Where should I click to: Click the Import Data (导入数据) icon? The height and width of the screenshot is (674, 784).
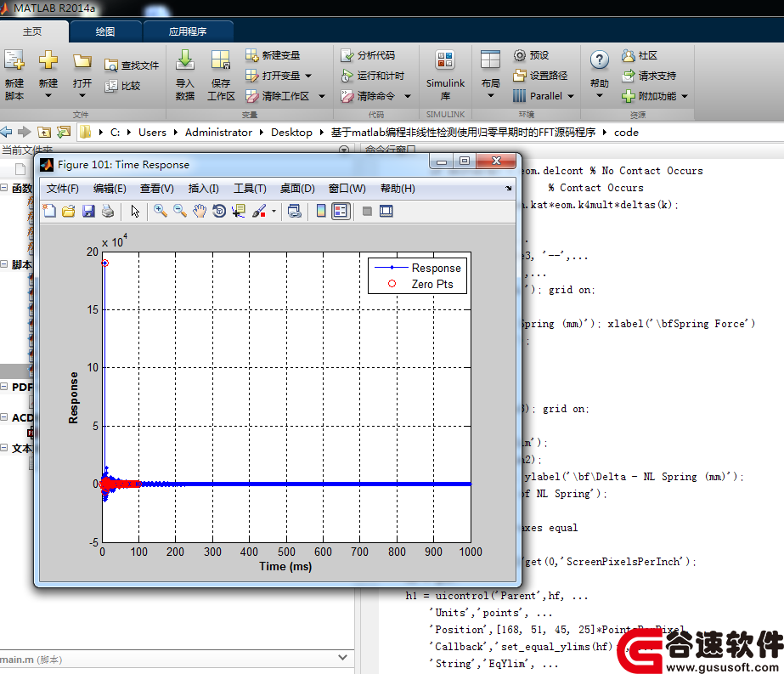click(x=185, y=60)
